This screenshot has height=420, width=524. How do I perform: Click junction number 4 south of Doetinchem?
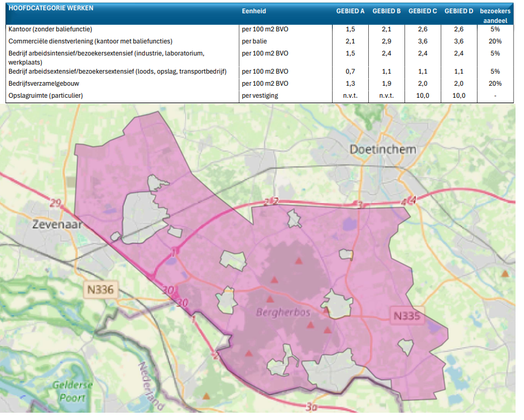pyautogui.click(x=412, y=200)
